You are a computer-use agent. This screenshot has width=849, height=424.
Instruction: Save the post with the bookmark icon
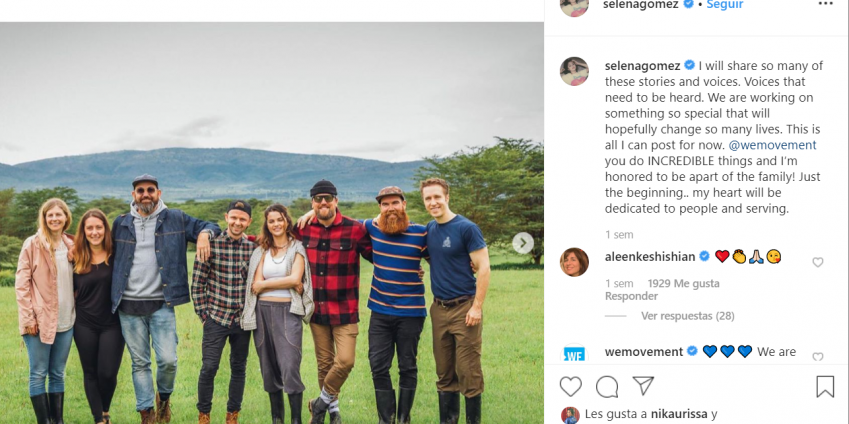825,386
